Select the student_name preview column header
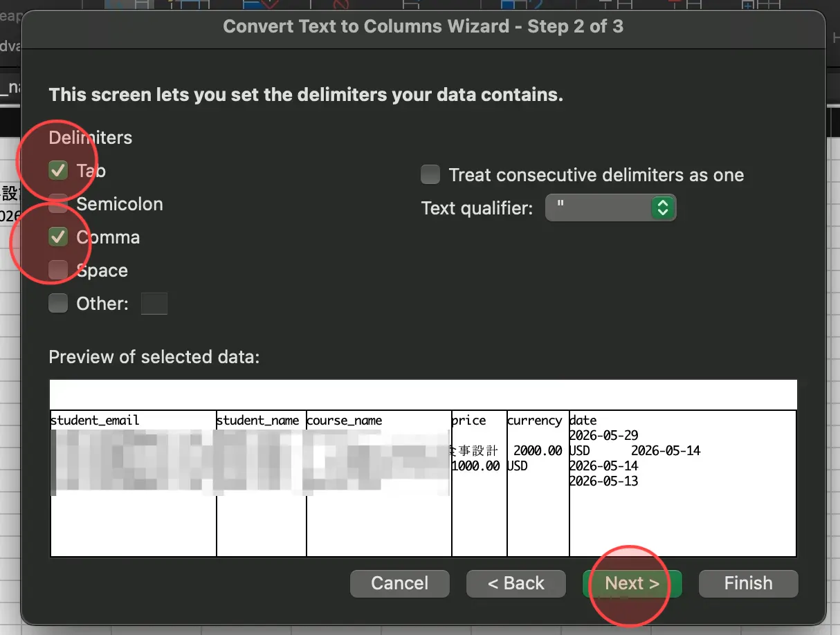Image resolution: width=840 pixels, height=635 pixels. click(258, 421)
